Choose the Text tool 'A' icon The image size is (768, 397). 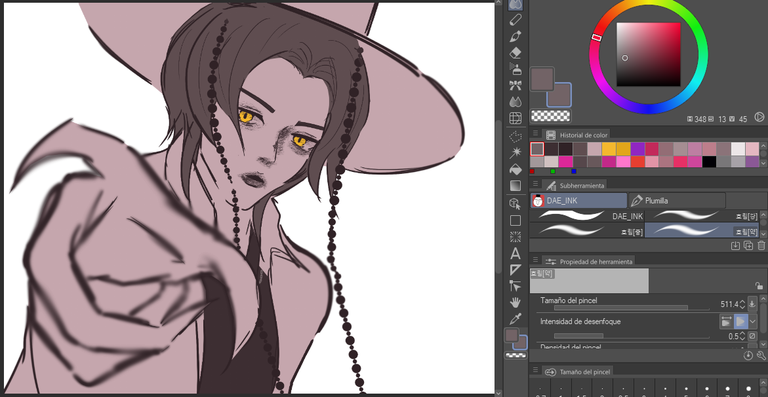coord(515,254)
